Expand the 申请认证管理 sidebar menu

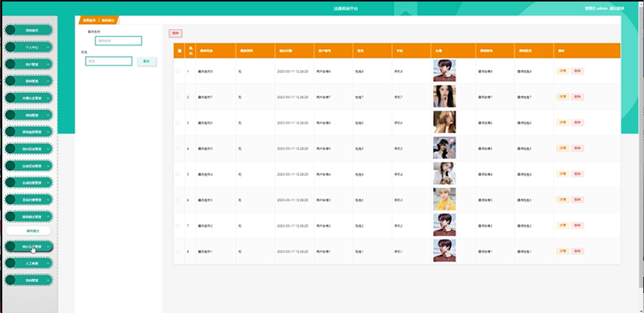29,98
